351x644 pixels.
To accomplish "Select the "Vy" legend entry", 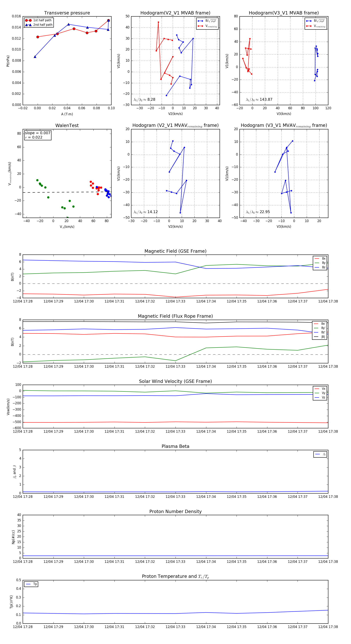I will point(320,393).
